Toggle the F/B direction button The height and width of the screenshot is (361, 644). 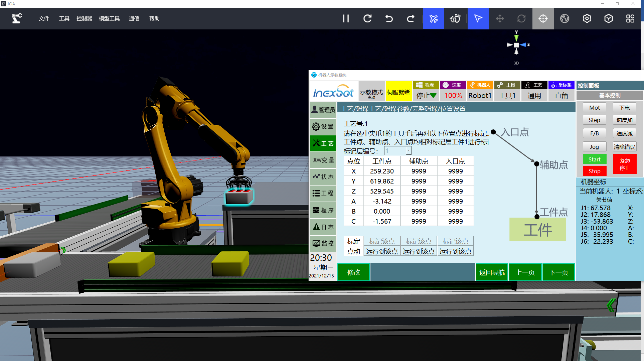pos(594,133)
